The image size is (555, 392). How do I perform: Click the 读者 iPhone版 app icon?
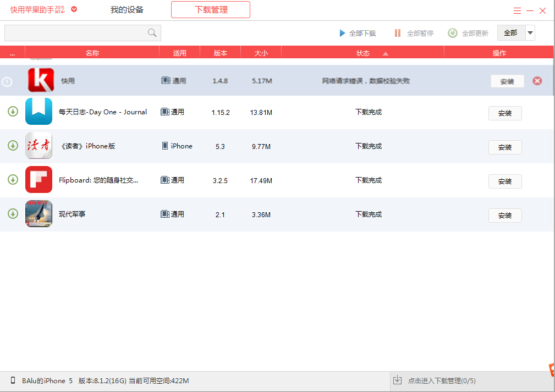[39, 146]
